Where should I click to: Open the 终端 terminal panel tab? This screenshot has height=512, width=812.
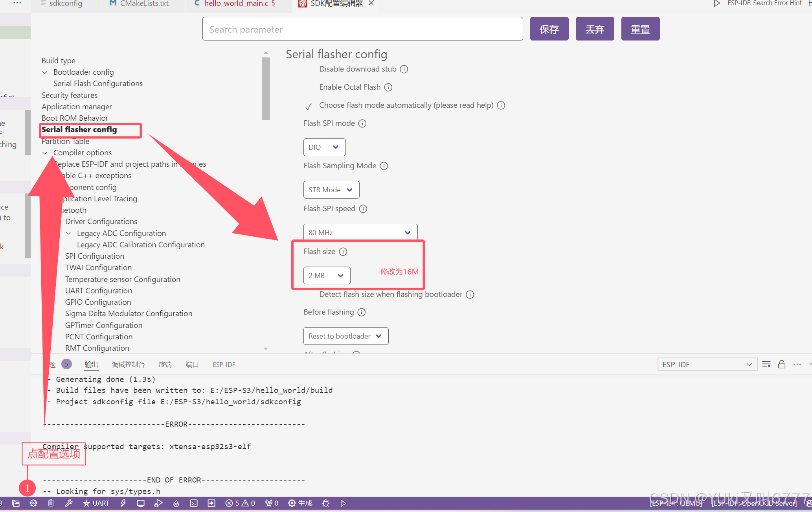pos(165,365)
